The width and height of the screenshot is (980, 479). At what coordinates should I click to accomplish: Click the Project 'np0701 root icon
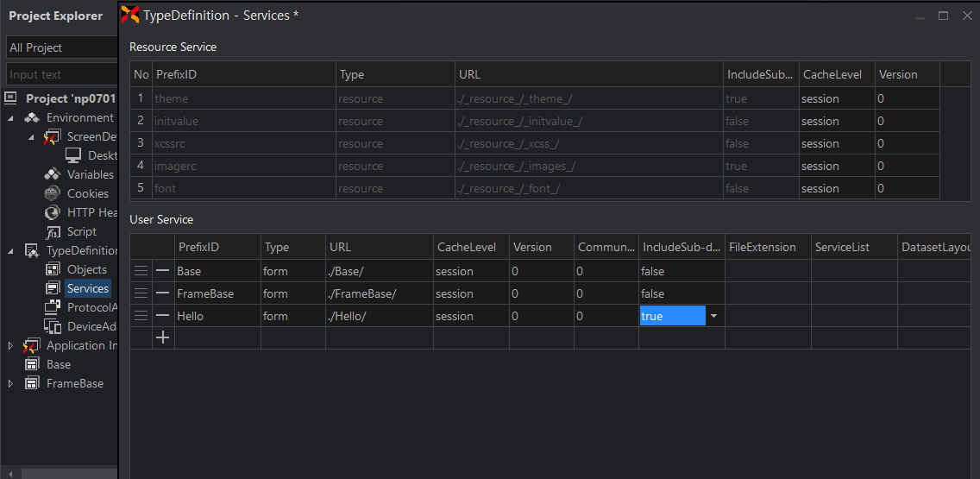(10, 98)
